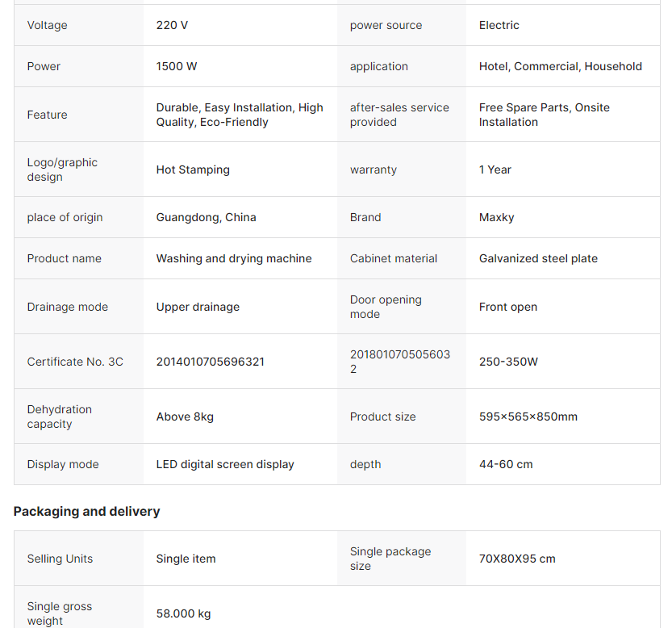Screen dimensions: 672x628
Task: Click the "250-350W" value
Action: click(508, 362)
